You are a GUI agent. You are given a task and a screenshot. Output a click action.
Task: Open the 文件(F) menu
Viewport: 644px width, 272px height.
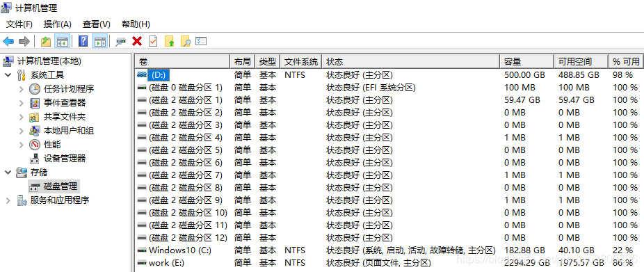[19, 24]
